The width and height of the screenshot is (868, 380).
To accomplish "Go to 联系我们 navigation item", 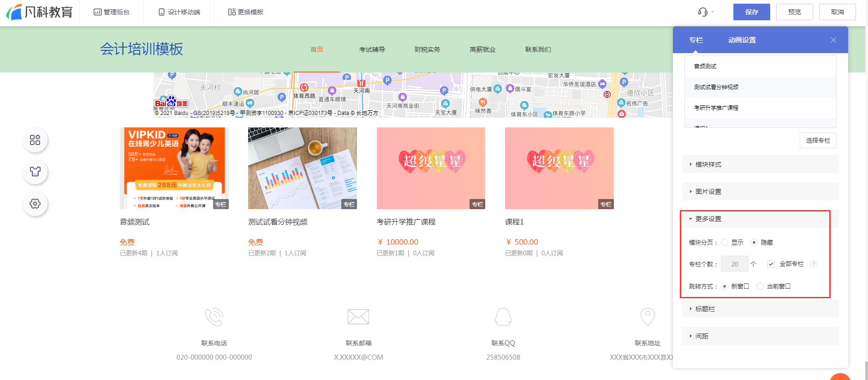I will click(538, 49).
